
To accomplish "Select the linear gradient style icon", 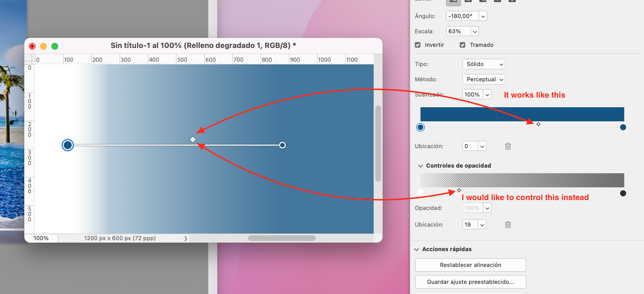I will point(454,1).
